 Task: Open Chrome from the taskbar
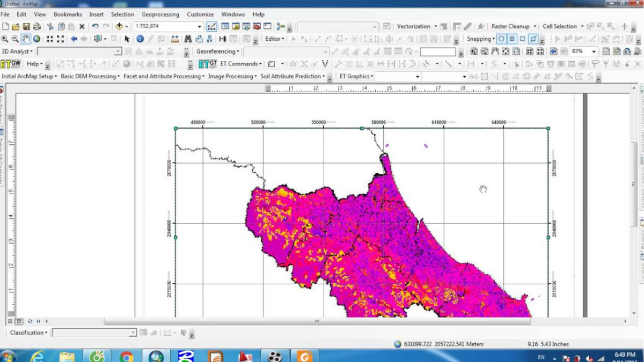pyautogui.click(x=127, y=357)
